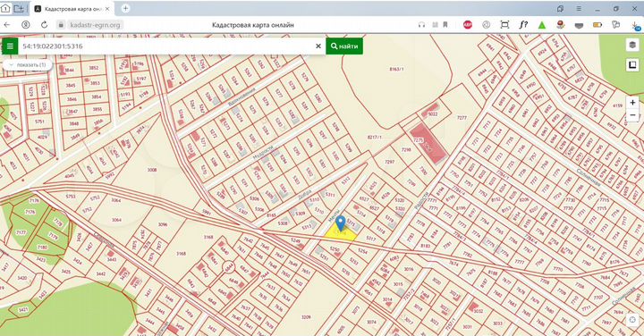Open the green hamburger menu on the map
Screen dimensions: 644x336
click(x=10, y=46)
